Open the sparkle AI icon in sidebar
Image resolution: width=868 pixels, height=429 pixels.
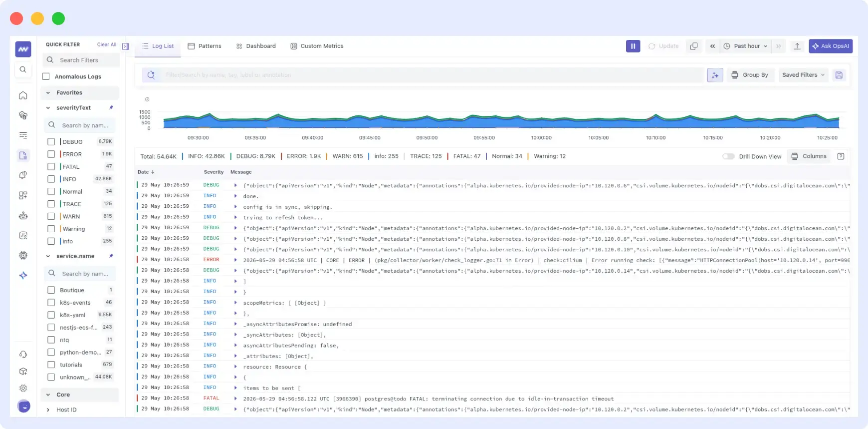click(x=23, y=275)
